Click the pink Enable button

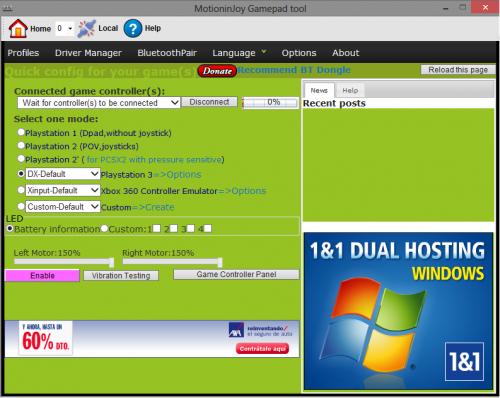(42, 275)
